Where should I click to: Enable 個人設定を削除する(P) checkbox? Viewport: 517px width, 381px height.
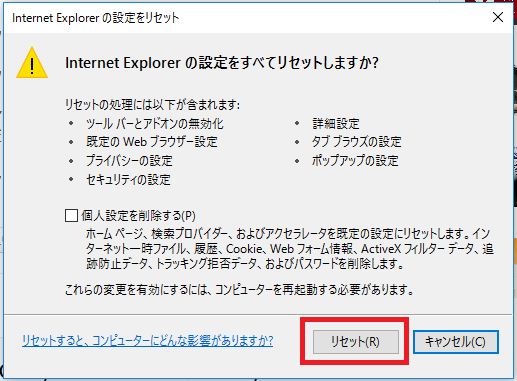pyautogui.click(x=71, y=216)
